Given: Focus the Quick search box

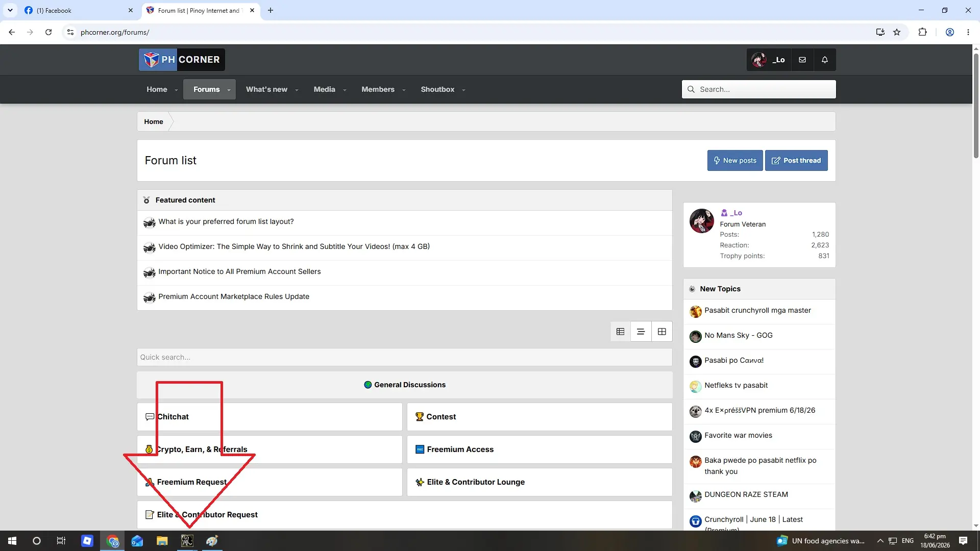Looking at the screenshot, I should (404, 357).
